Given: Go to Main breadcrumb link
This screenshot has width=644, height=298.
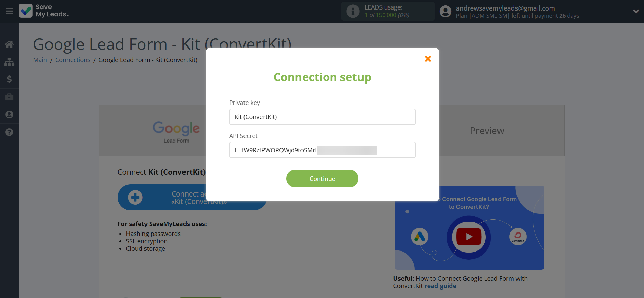Looking at the screenshot, I should pyautogui.click(x=40, y=60).
